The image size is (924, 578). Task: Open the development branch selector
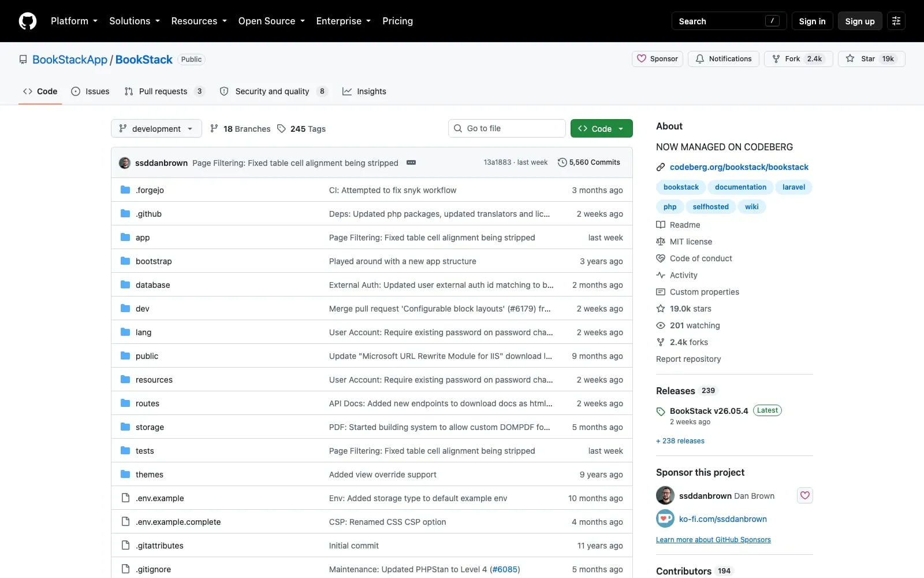click(x=157, y=128)
